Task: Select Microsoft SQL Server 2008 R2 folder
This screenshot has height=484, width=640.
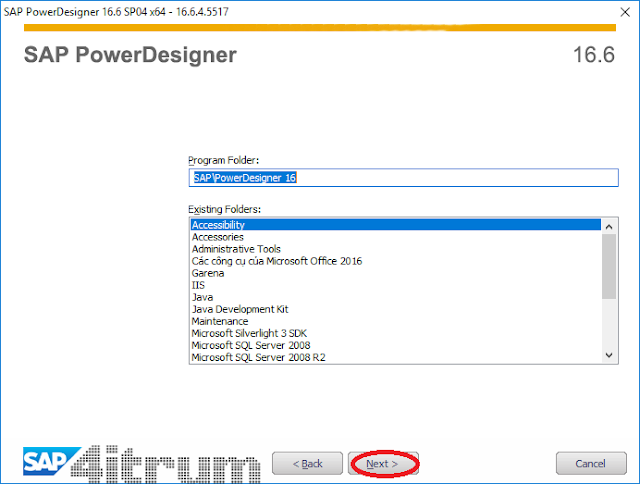Action: [396, 357]
